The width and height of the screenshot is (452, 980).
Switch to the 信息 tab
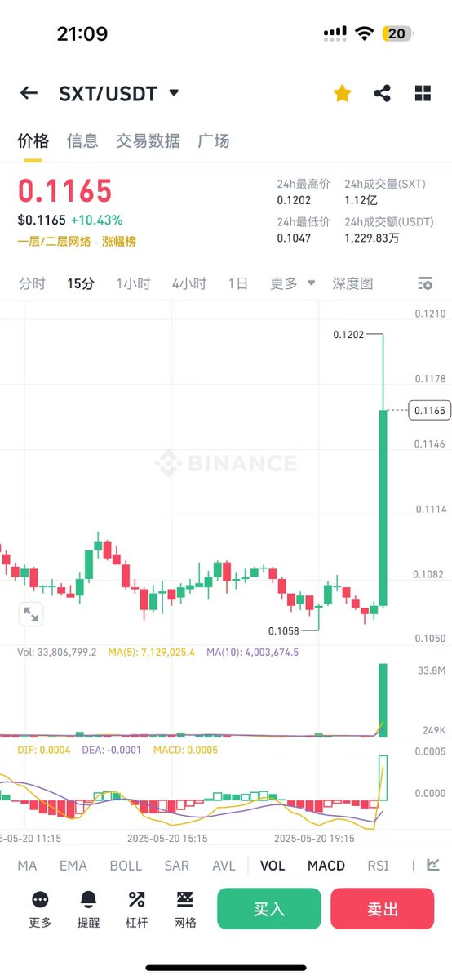(82, 140)
